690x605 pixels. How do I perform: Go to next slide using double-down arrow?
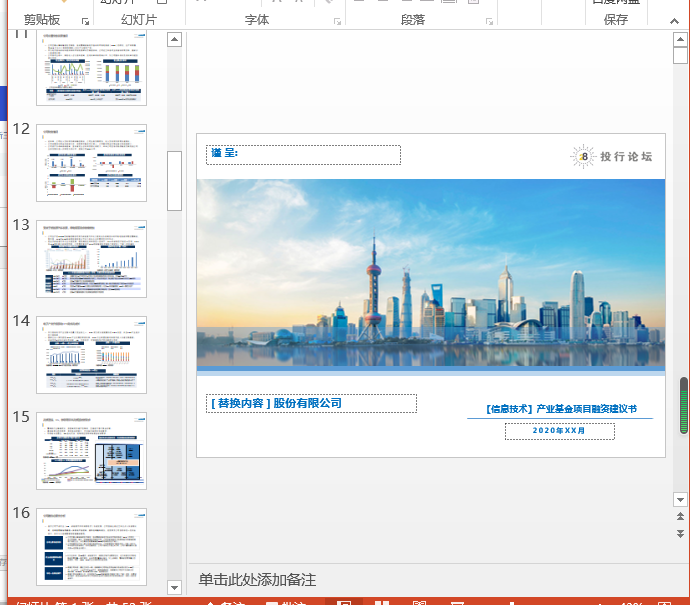click(x=680, y=534)
